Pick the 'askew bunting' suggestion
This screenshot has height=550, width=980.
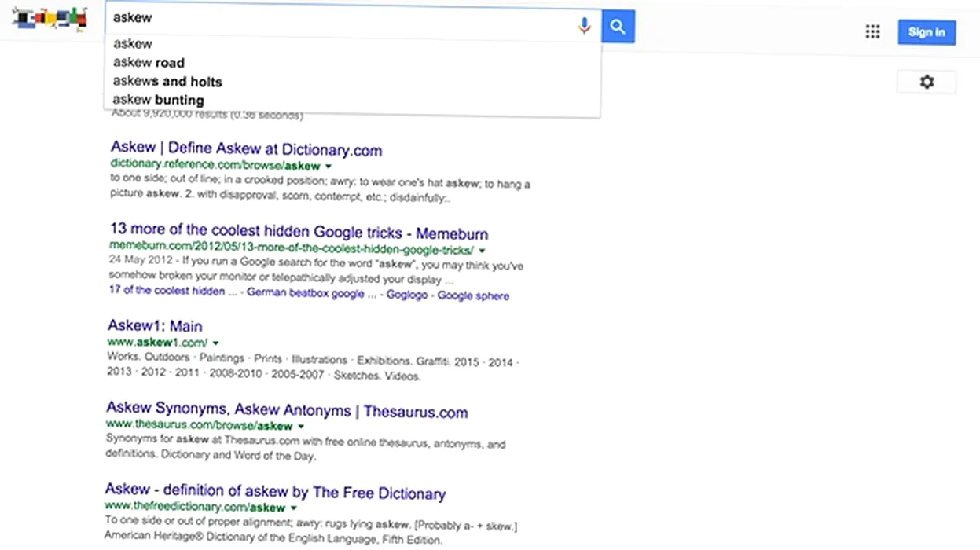(x=158, y=100)
